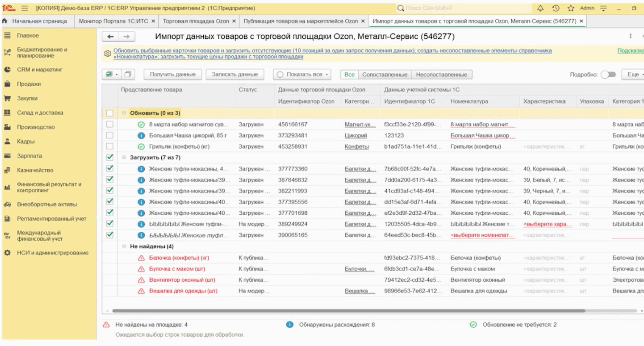
Task: Click the Получить данные button
Action: pos(173,74)
